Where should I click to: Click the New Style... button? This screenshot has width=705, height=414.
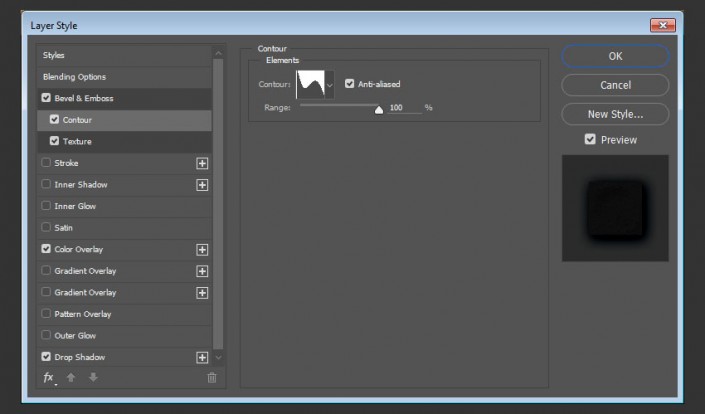[x=615, y=114]
